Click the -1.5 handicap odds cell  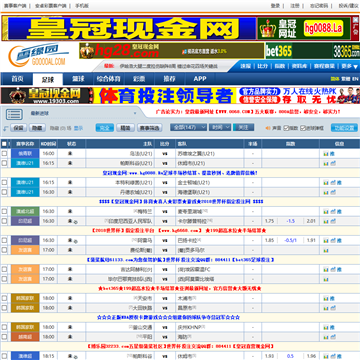pos(291,221)
